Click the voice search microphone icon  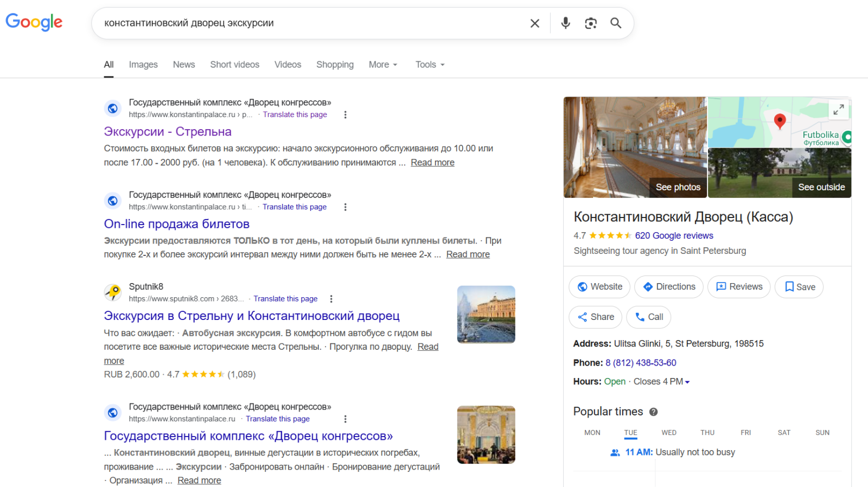pyautogui.click(x=565, y=23)
